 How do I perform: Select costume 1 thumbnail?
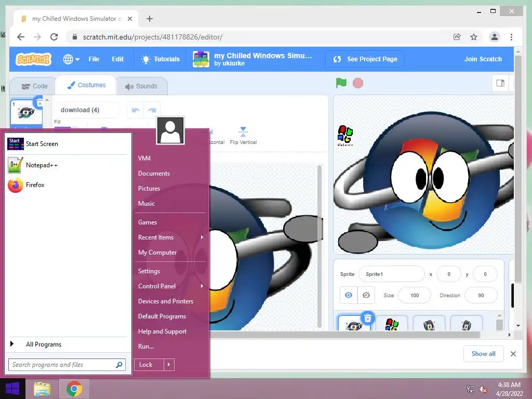point(26,114)
